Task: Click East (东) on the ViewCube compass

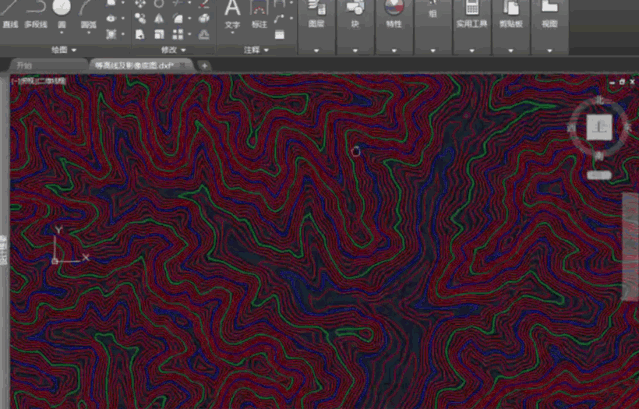Action: point(627,127)
